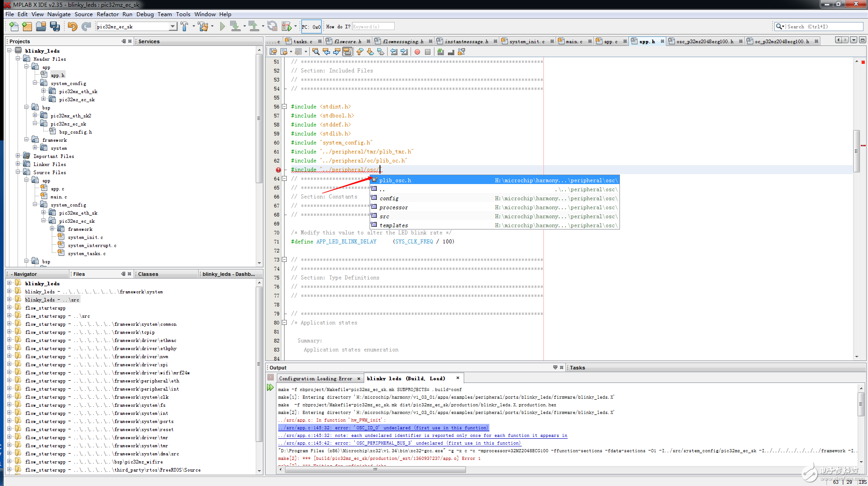Expand the Important Files tree node
868x486 pixels.
pos(18,156)
